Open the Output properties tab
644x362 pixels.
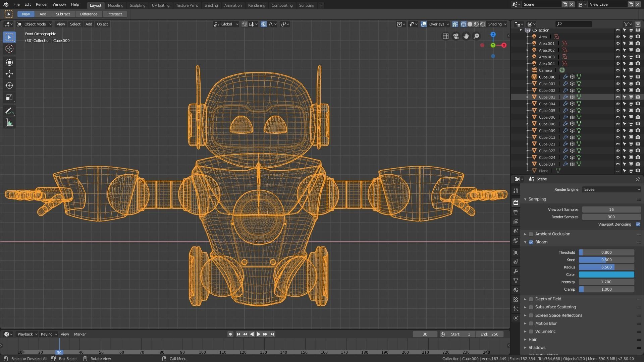point(516,212)
